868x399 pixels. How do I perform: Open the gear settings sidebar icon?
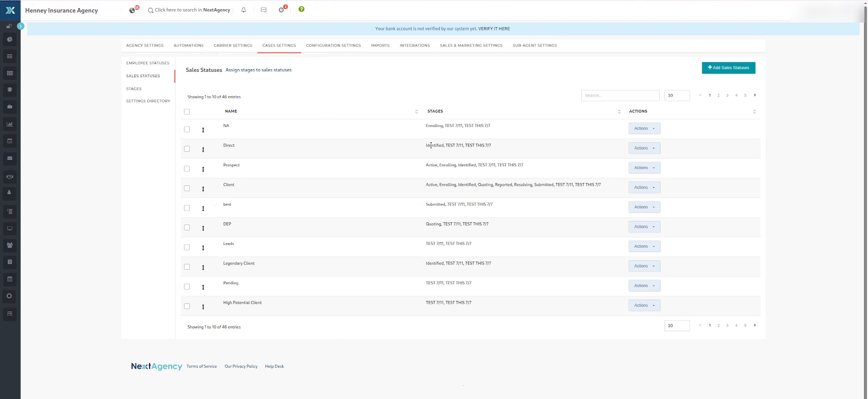tap(9, 296)
